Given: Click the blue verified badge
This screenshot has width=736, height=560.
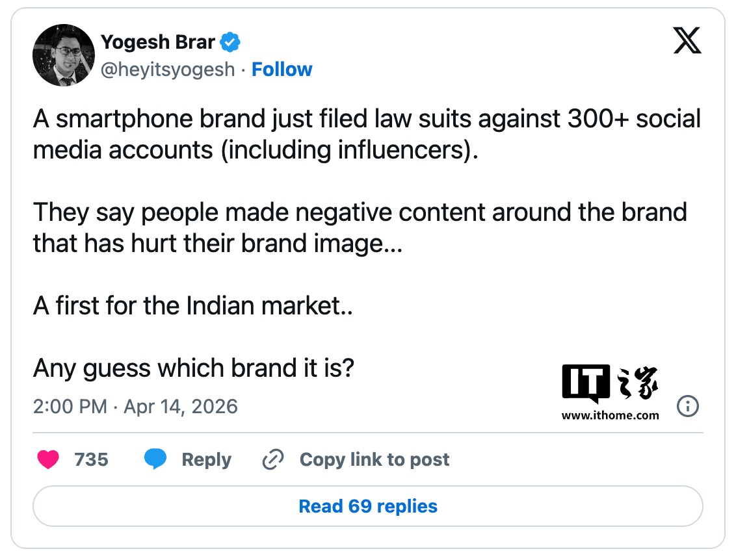Looking at the screenshot, I should [x=230, y=44].
